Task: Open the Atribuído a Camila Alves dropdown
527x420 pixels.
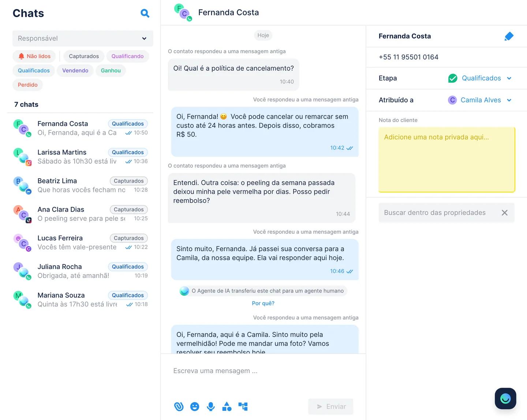Action: 481,100
